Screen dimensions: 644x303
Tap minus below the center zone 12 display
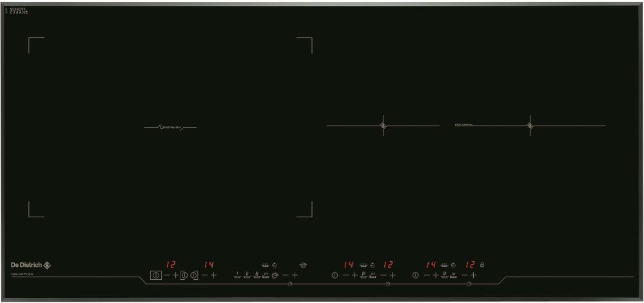(x=383, y=275)
